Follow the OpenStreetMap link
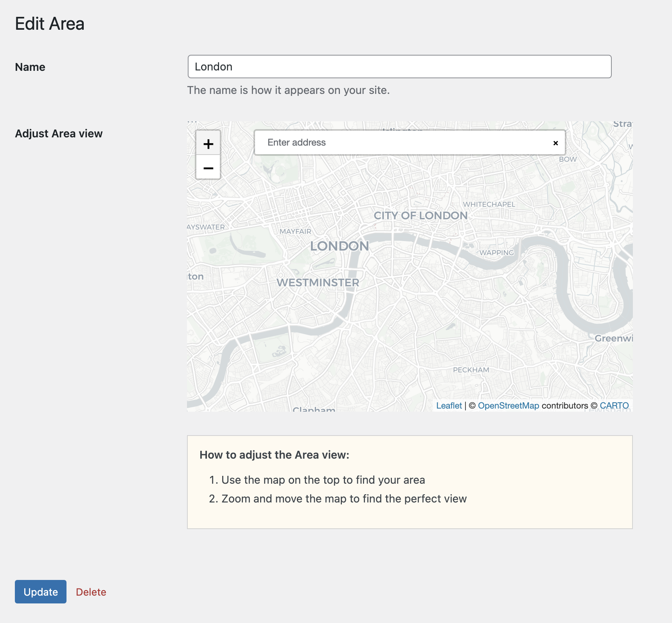 coord(508,406)
